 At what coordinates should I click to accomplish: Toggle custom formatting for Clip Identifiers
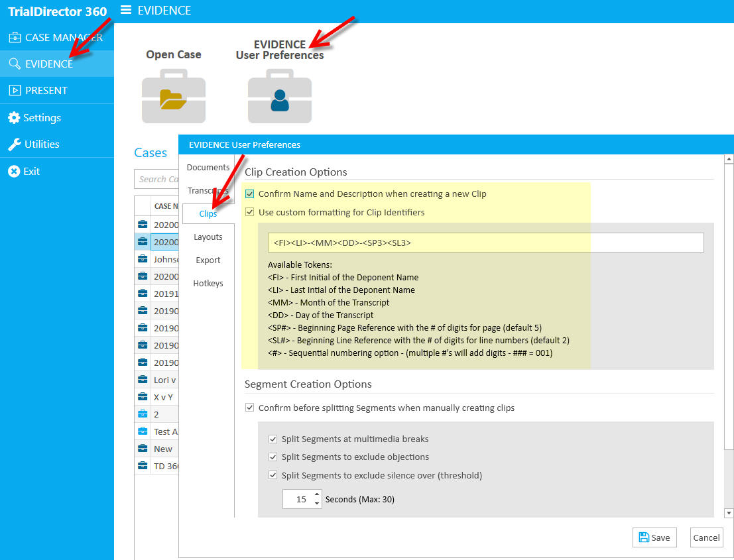click(x=249, y=212)
